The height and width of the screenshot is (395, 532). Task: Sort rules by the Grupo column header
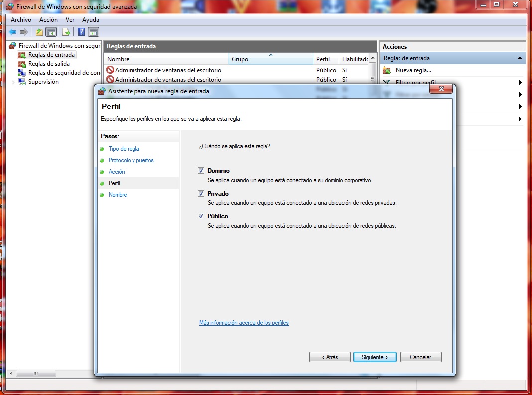[271, 59]
